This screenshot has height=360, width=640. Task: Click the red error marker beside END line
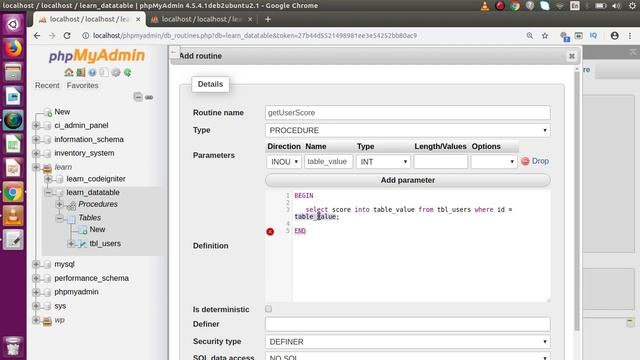pos(270,231)
